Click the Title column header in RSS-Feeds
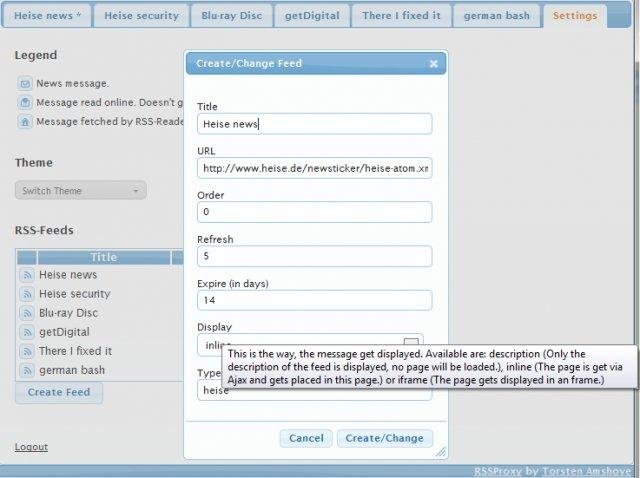Image resolution: width=640 pixels, height=478 pixels. 104,257
